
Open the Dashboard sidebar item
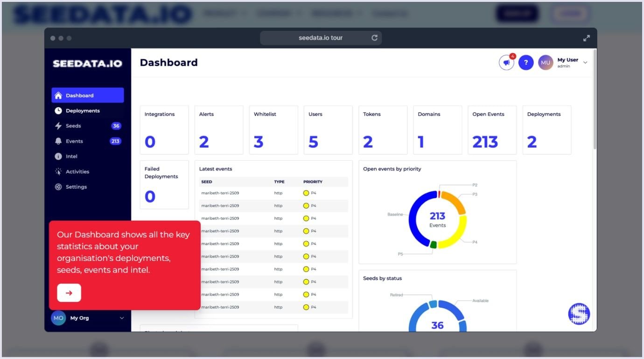click(x=87, y=95)
